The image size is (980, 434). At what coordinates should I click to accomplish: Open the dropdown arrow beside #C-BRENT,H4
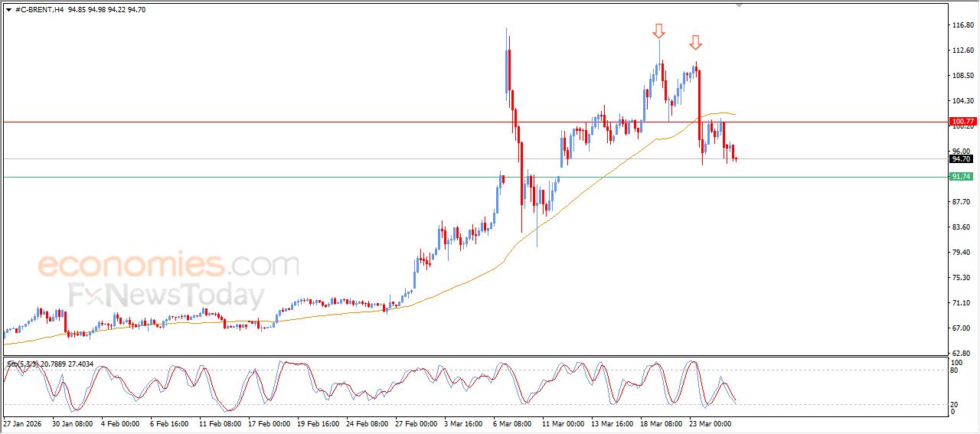(x=8, y=10)
